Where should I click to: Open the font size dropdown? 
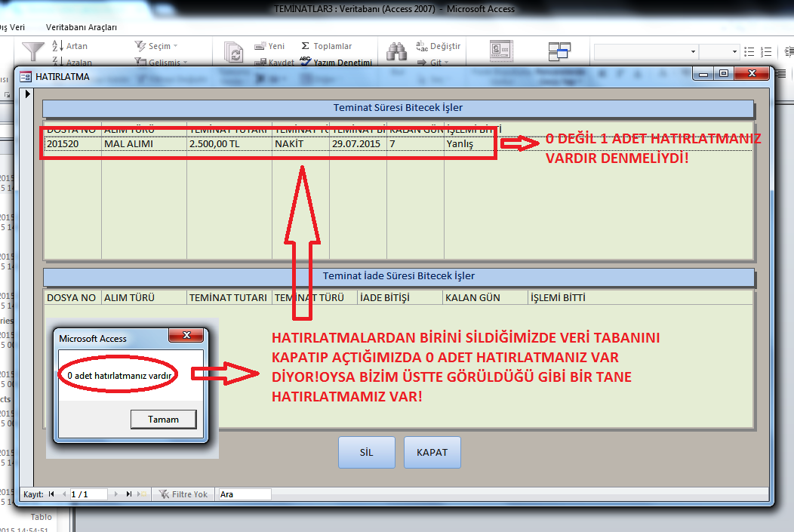click(718, 51)
